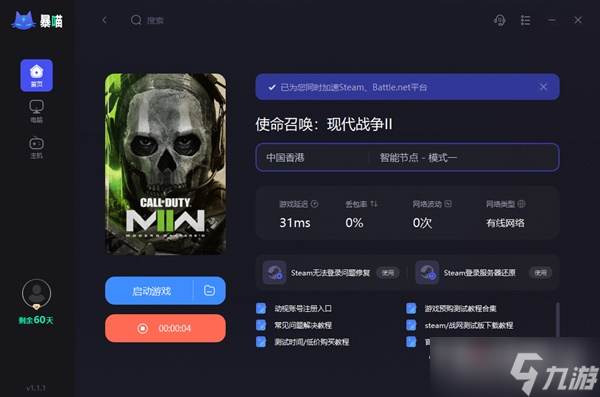600x397 pixels.
Task: Go back with the left arrow icon
Action: click(104, 20)
